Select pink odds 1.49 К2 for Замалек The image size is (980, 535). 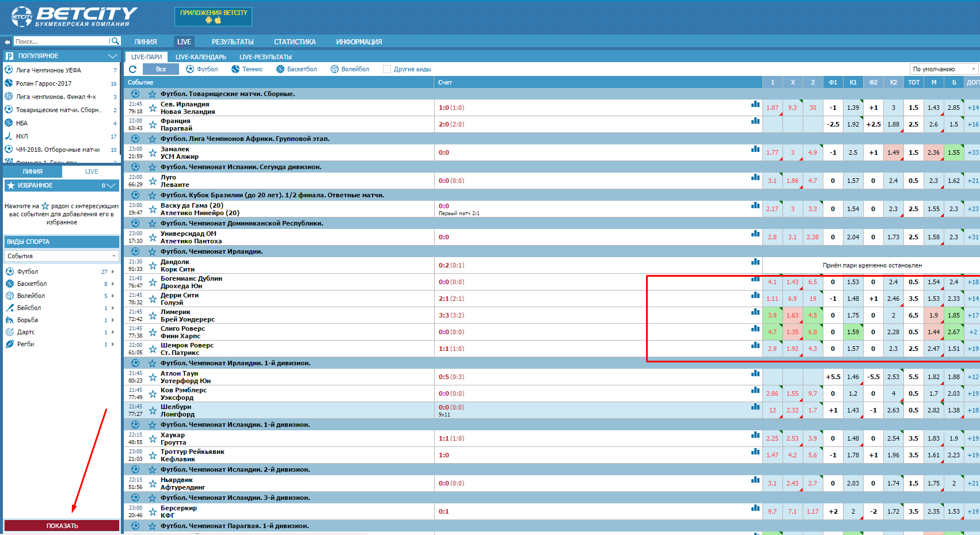coord(893,152)
